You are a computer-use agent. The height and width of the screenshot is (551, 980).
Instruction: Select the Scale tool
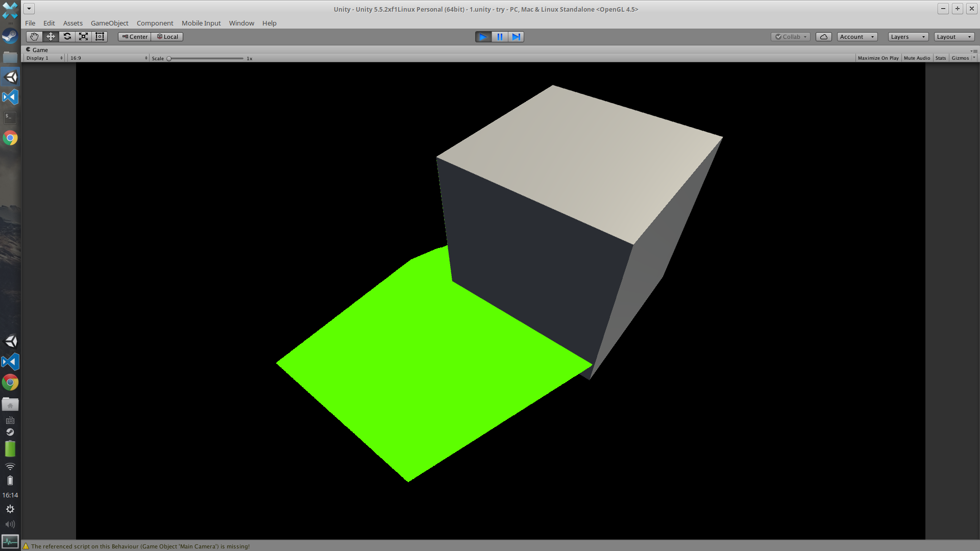coord(83,37)
